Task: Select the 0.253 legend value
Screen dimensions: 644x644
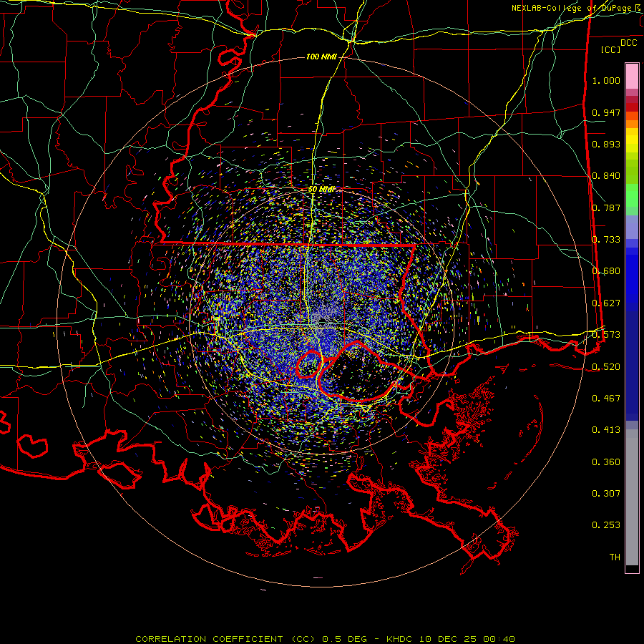Action: pos(606,525)
